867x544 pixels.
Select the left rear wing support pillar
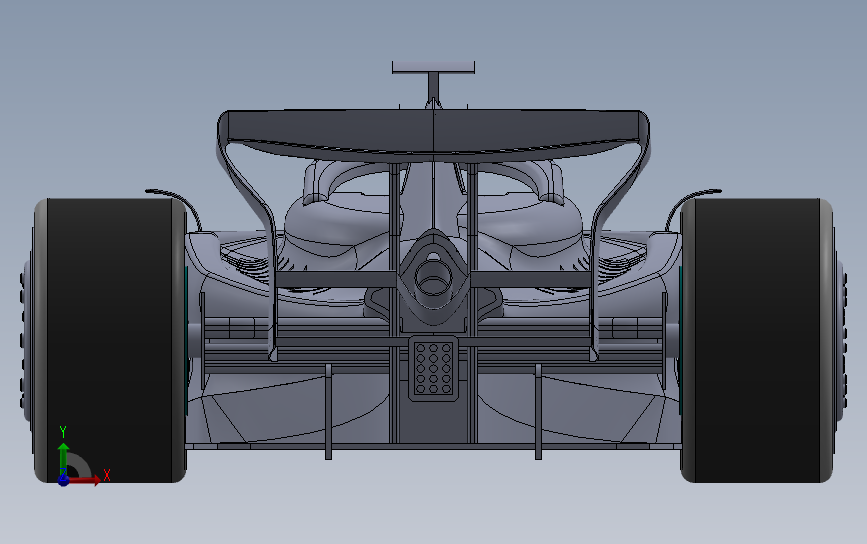(394, 301)
